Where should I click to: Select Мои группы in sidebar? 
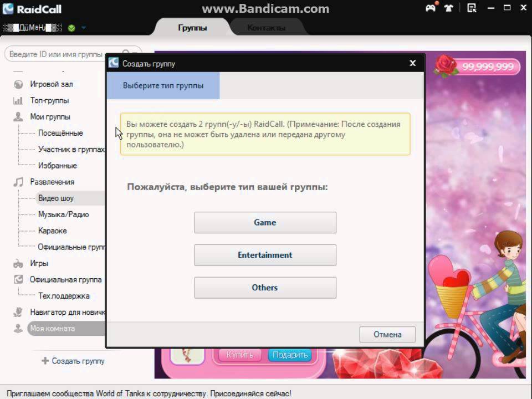[x=50, y=117]
